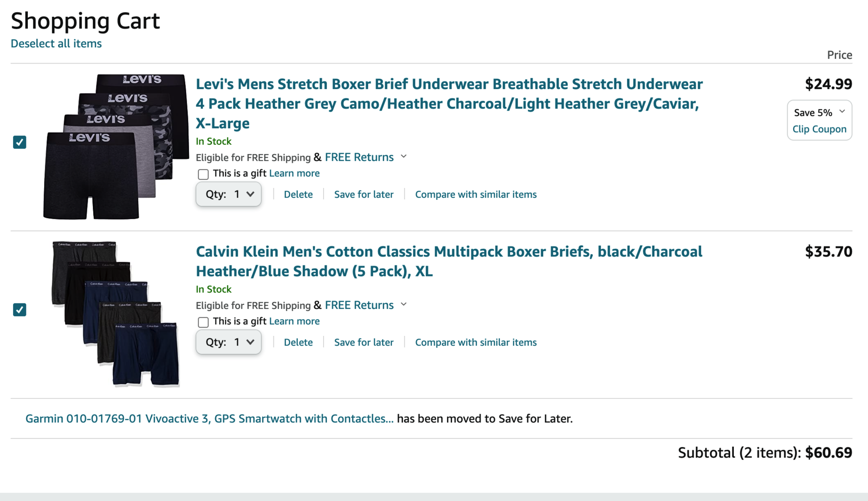This screenshot has width=868, height=501.
Task: Deselect the Calvin Klein item checkbox
Action: 19,309
